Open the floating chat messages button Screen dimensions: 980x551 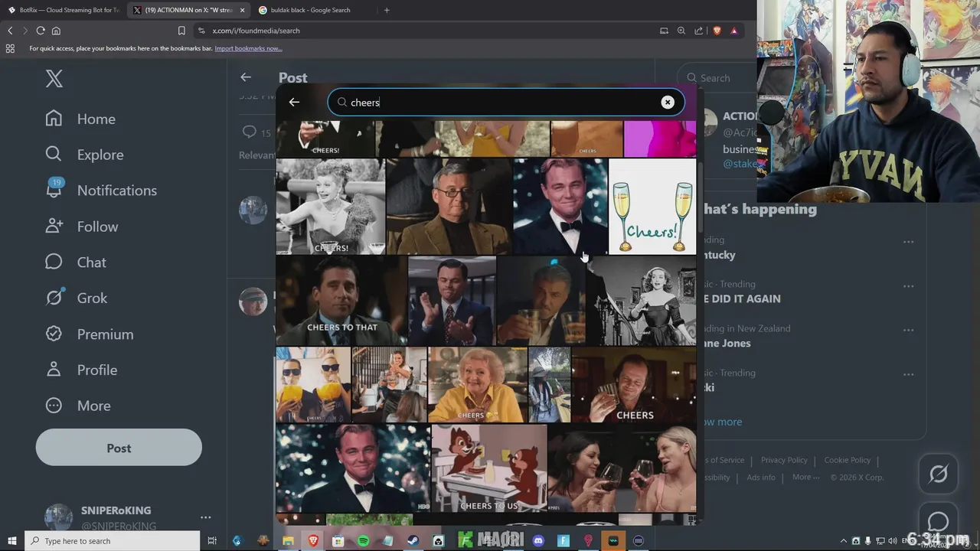tap(938, 520)
